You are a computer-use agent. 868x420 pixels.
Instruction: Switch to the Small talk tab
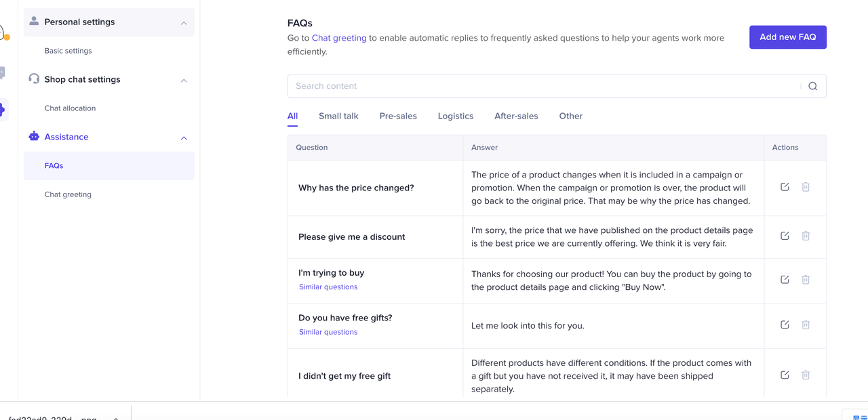click(338, 116)
